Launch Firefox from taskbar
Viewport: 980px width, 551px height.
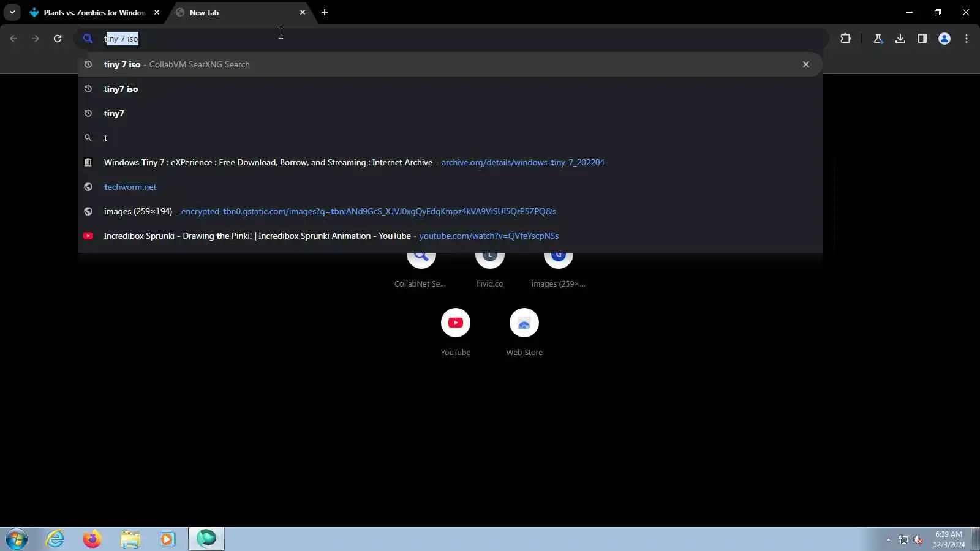pos(92,539)
